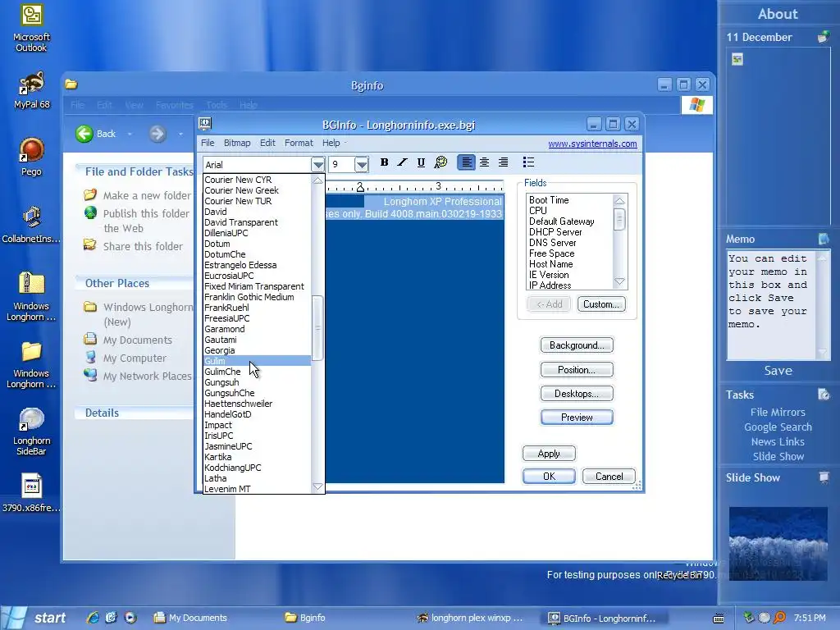Choose Garamond from the font list
Screen dimensions: 840x630
257,329
